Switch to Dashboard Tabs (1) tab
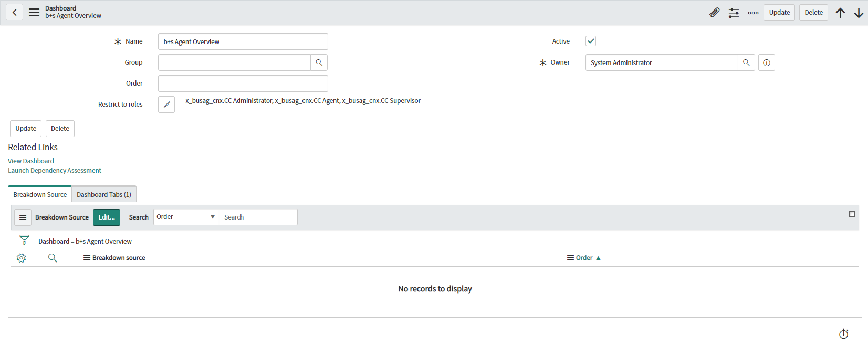 click(104, 194)
